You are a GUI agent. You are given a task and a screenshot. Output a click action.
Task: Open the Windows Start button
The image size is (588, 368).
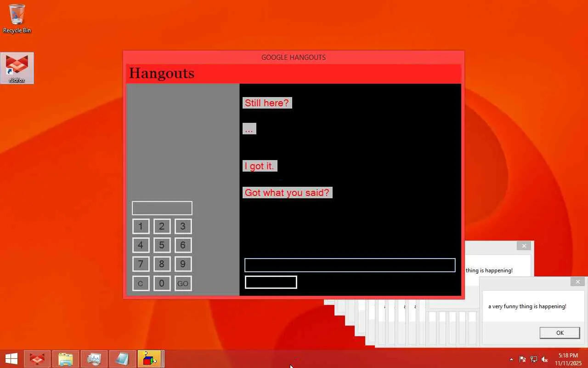click(11, 359)
